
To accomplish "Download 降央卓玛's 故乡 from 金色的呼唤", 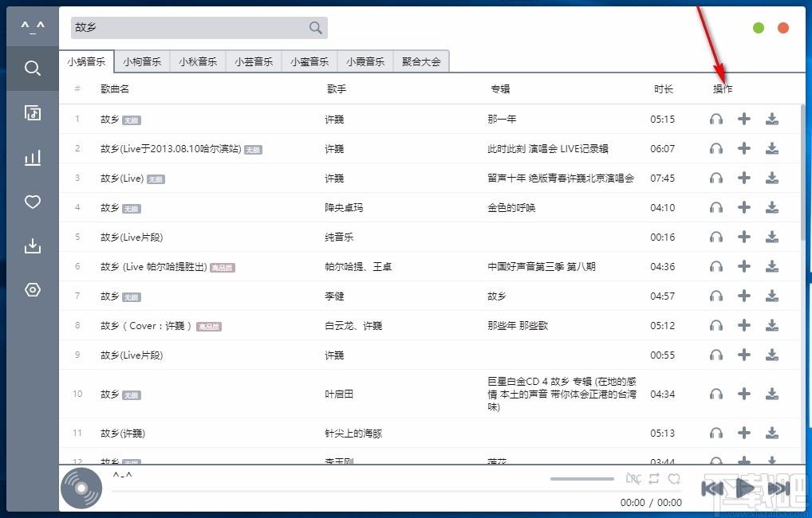I will pos(772,207).
